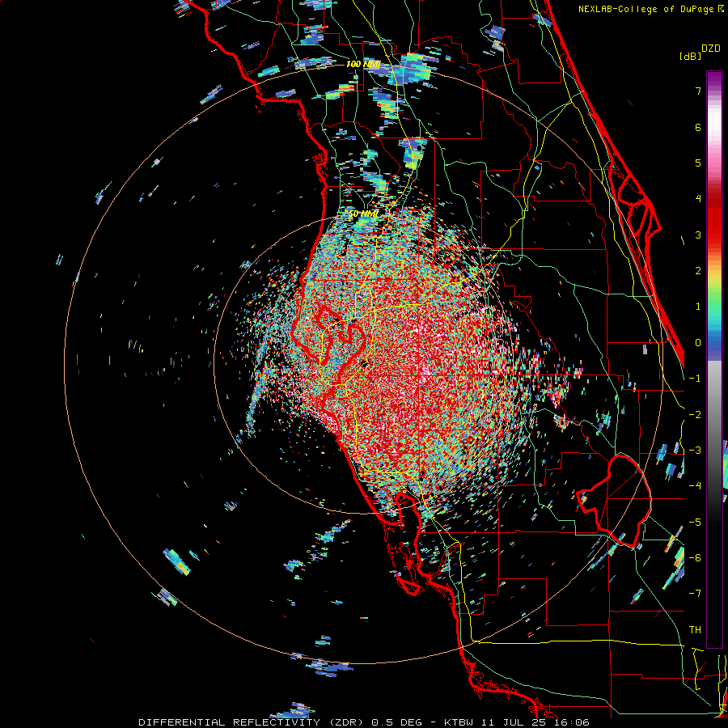Click the color scale value 4
This screenshot has height=728, width=728.
pyautogui.click(x=698, y=199)
